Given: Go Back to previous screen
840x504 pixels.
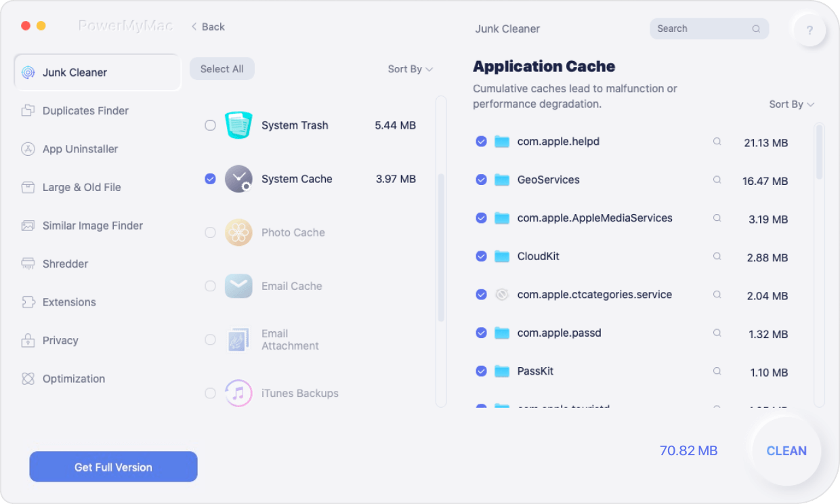Looking at the screenshot, I should pyautogui.click(x=208, y=26).
